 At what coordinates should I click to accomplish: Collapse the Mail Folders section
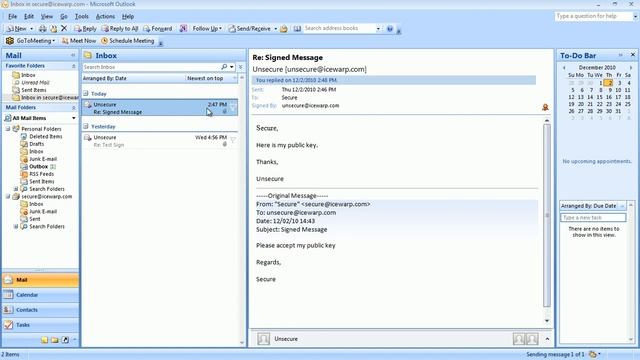pos(73,107)
